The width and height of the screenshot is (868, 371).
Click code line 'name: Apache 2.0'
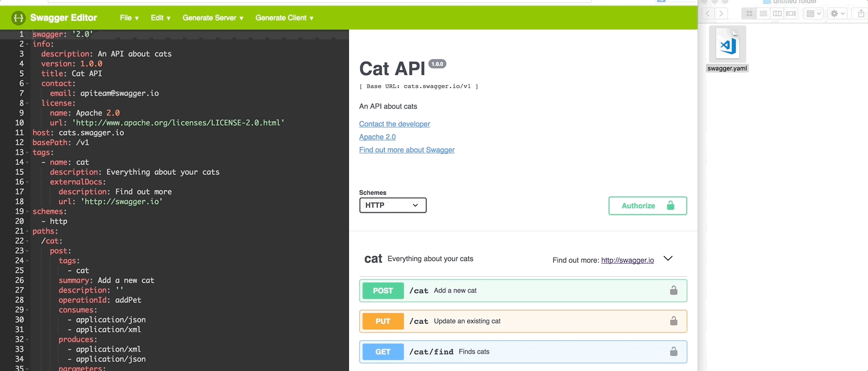tap(84, 113)
